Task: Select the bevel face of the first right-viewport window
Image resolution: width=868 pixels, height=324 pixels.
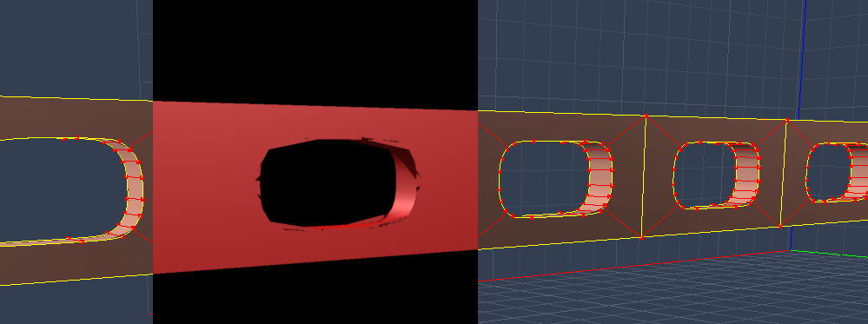Action: [x=599, y=178]
